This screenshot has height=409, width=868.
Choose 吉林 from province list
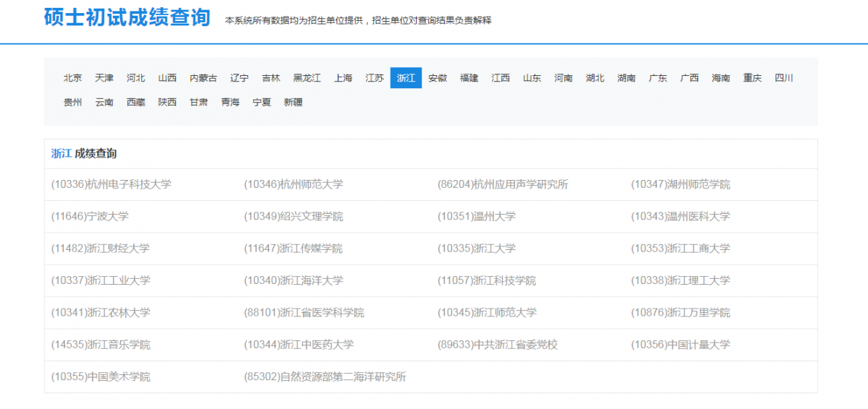[x=271, y=78]
